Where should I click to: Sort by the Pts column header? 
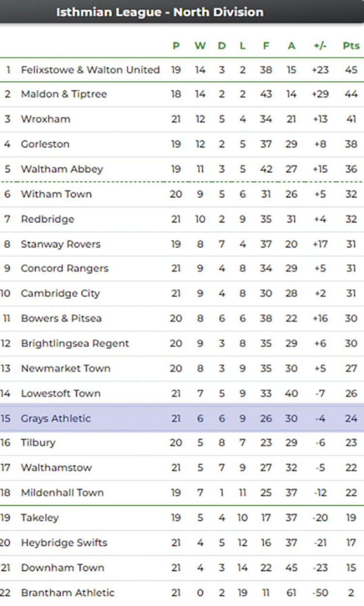coord(351,46)
